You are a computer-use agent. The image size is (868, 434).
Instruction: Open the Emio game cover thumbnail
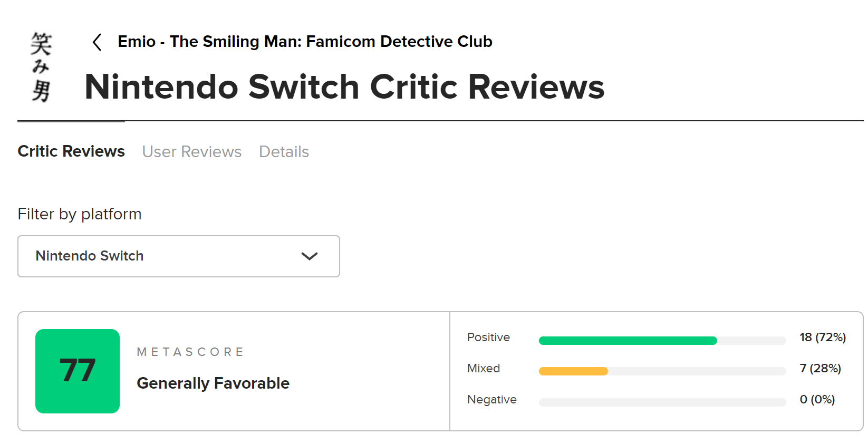(41, 66)
